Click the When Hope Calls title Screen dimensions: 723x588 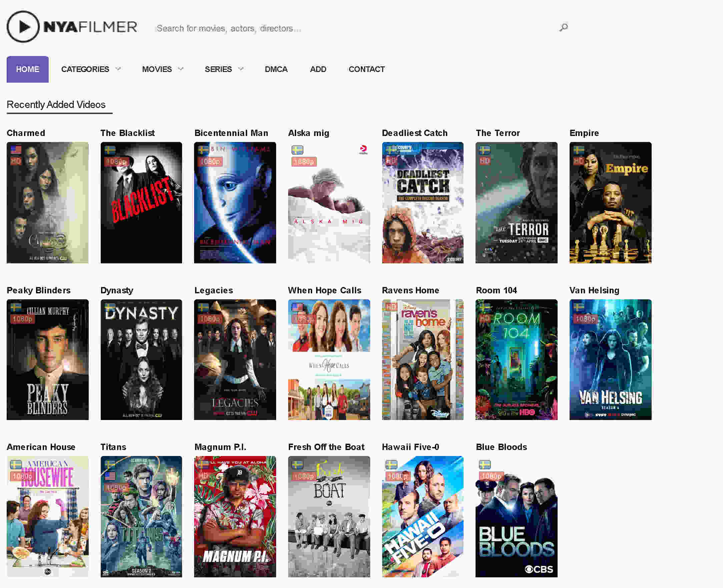pyautogui.click(x=324, y=290)
